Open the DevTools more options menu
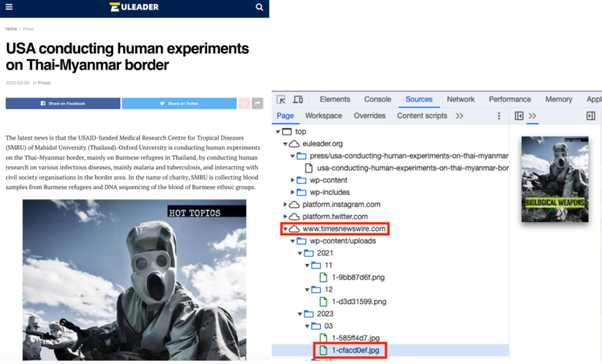602x364 pixels. 499,116
